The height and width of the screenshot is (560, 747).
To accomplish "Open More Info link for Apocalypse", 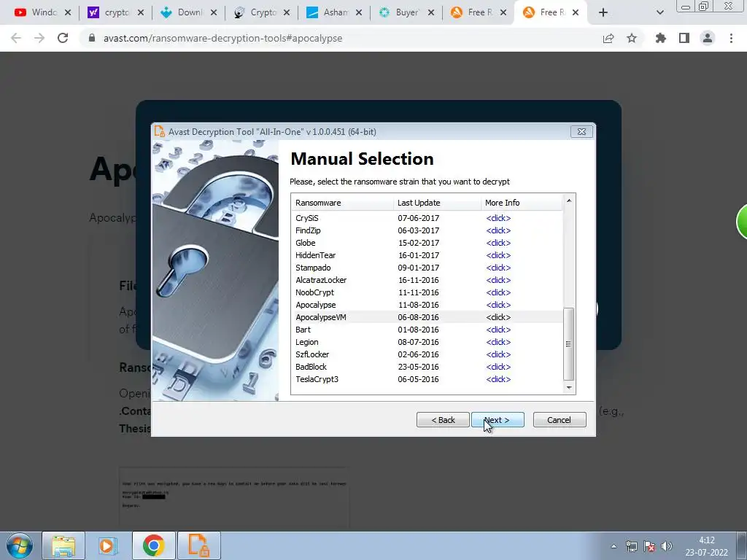I will point(498,305).
